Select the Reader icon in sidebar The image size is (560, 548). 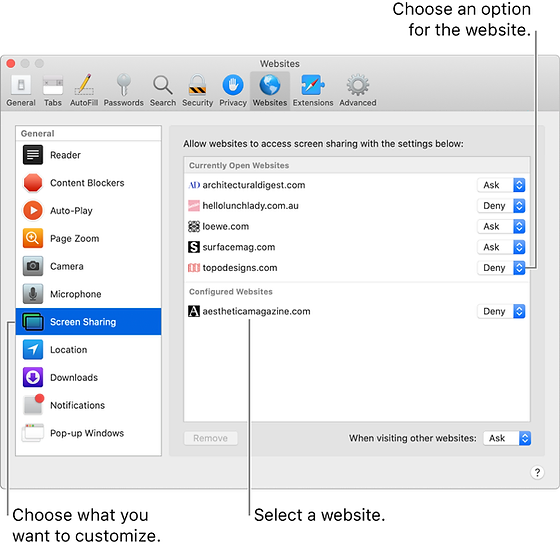coord(33,155)
